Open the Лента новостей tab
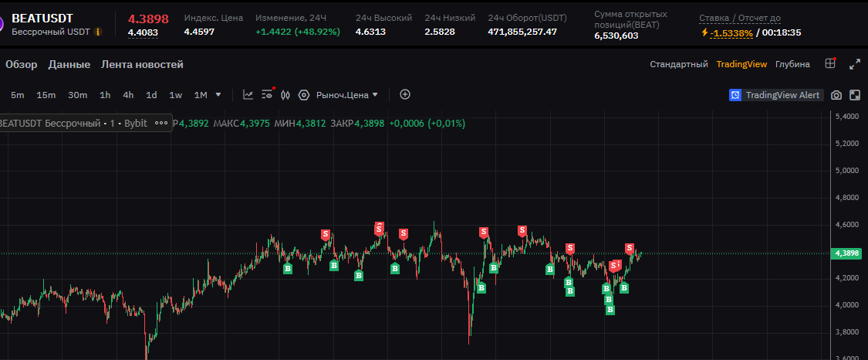Image resolution: width=868 pixels, height=360 pixels. (142, 65)
